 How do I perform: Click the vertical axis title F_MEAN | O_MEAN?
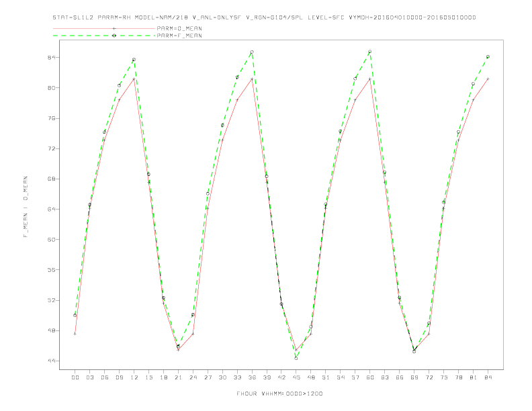tap(26, 207)
